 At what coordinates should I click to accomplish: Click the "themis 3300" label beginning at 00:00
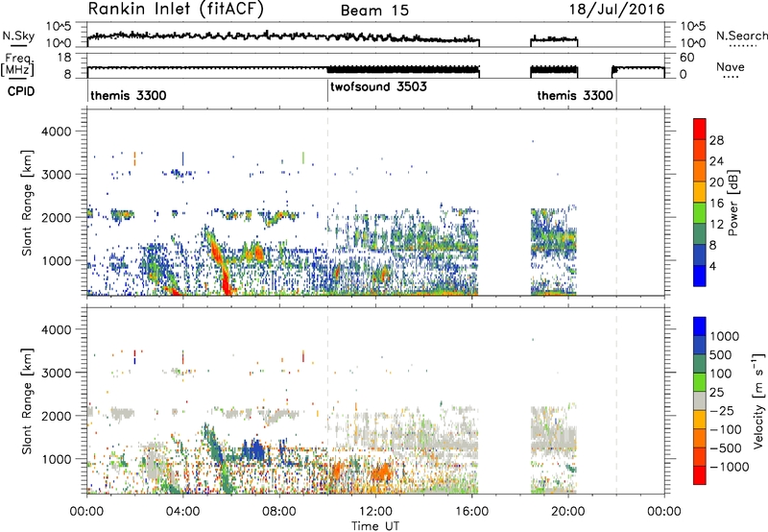129,95
